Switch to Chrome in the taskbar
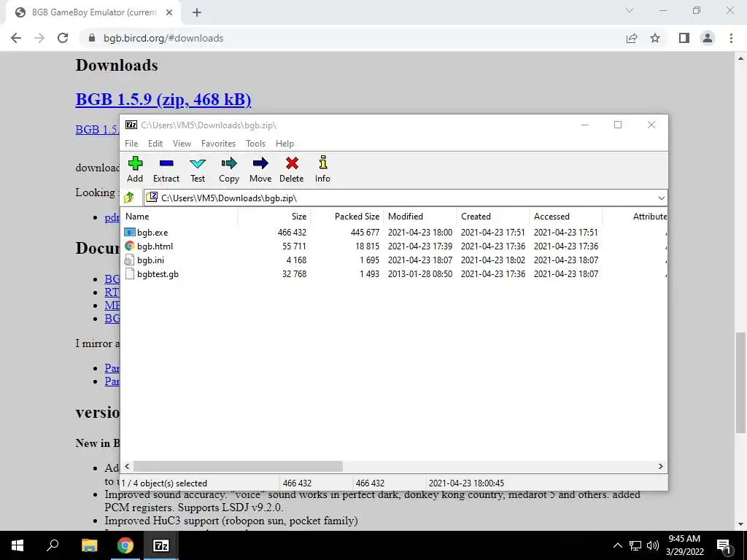The width and height of the screenshot is (747, 560). click(125, 545)
